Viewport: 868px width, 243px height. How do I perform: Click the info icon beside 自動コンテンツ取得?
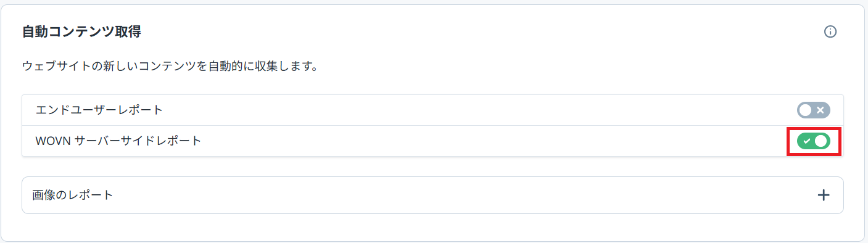(x=830, y=31)
